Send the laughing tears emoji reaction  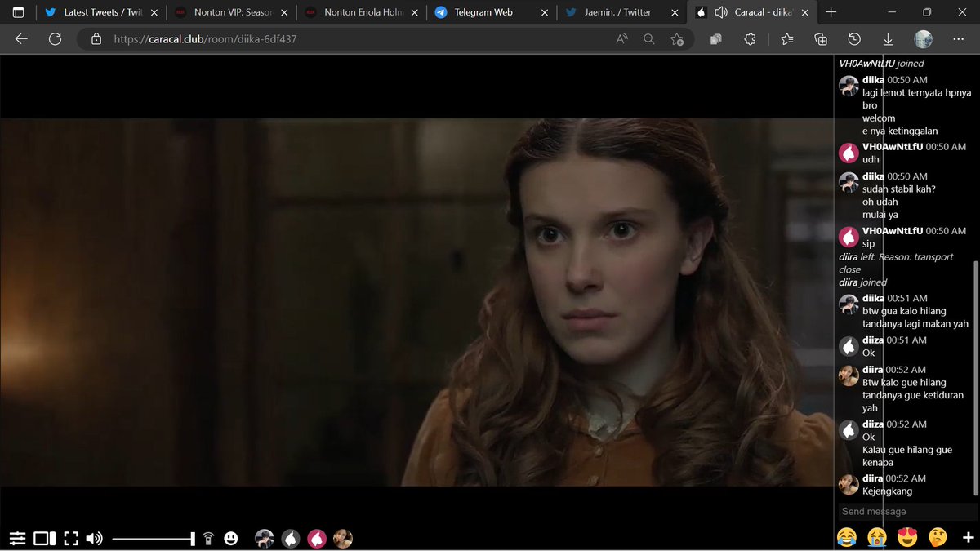click(847, 536)
